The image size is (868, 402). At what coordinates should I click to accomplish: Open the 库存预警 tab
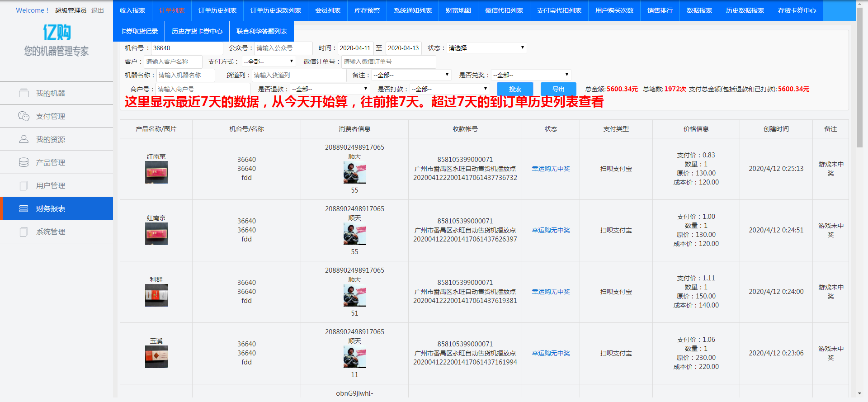point(367,10)
